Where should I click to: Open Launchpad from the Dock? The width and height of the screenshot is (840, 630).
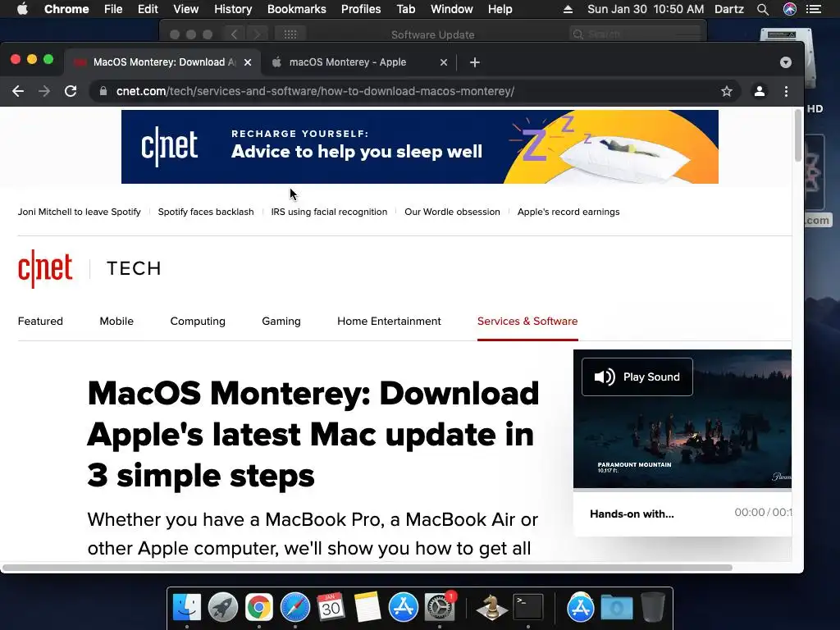click(223, 607)
